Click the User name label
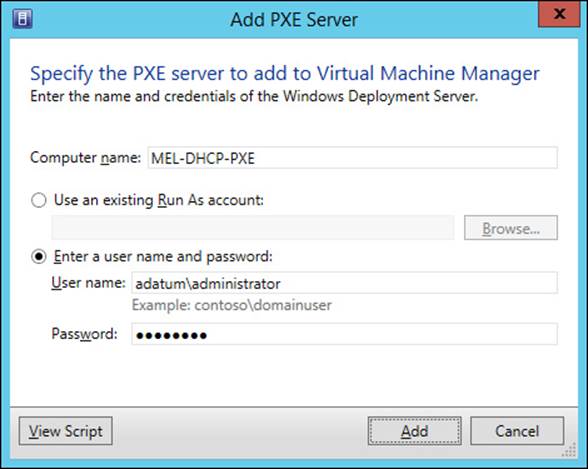This screenshot has height=469, width=588. point(88,283)
